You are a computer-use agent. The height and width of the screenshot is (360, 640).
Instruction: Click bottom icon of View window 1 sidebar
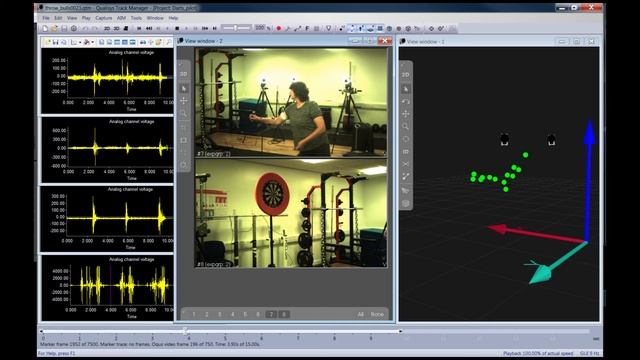[x=406, y=203]
